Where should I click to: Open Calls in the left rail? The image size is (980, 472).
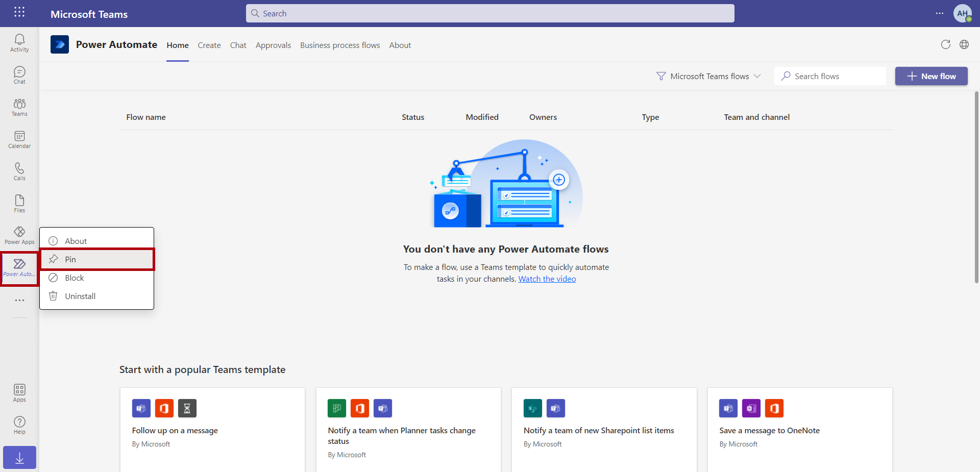(x=19, y=171)
